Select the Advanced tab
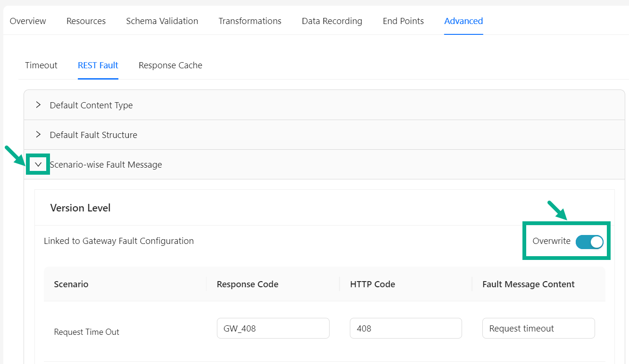Screen dimensions: 629x364 [463, 21]
